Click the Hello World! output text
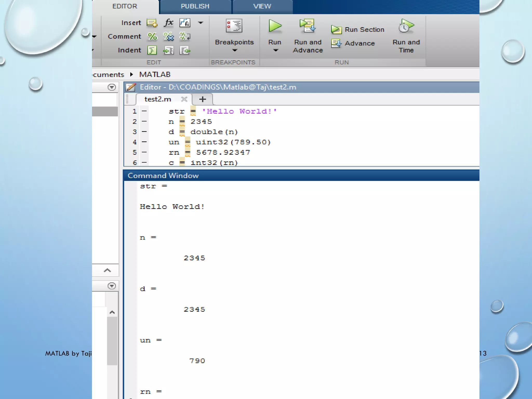The width and height of the screenshot is (532, 399). click(172, 207)
